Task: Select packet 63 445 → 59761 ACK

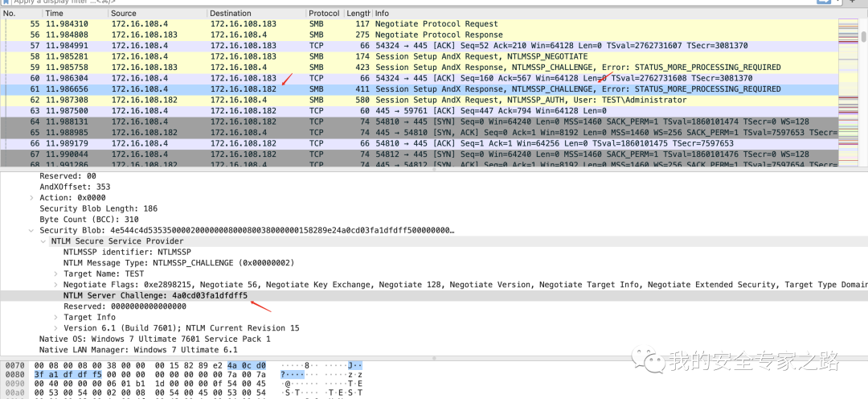Action: (x=419, y=111)
